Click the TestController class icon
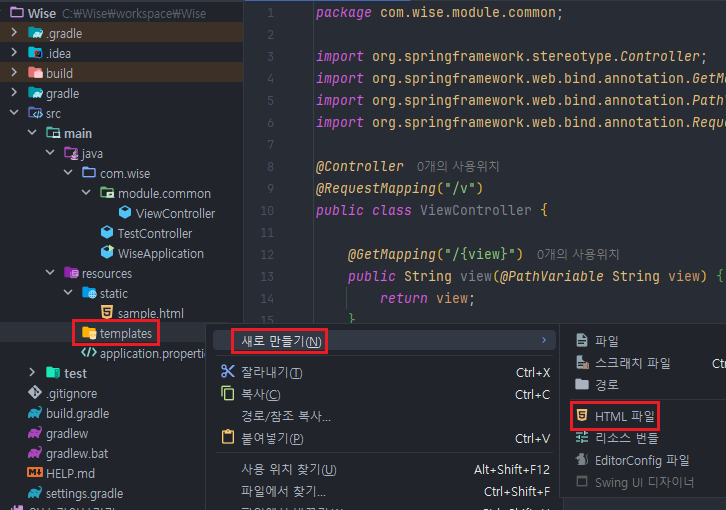 click(x=107, y=233)
